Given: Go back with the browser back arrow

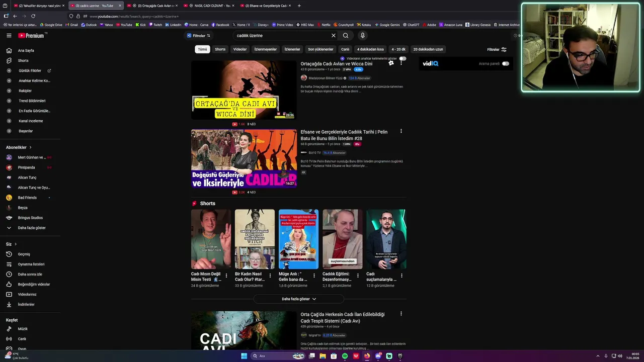Looking at the screenshot, I should point(15,16).
